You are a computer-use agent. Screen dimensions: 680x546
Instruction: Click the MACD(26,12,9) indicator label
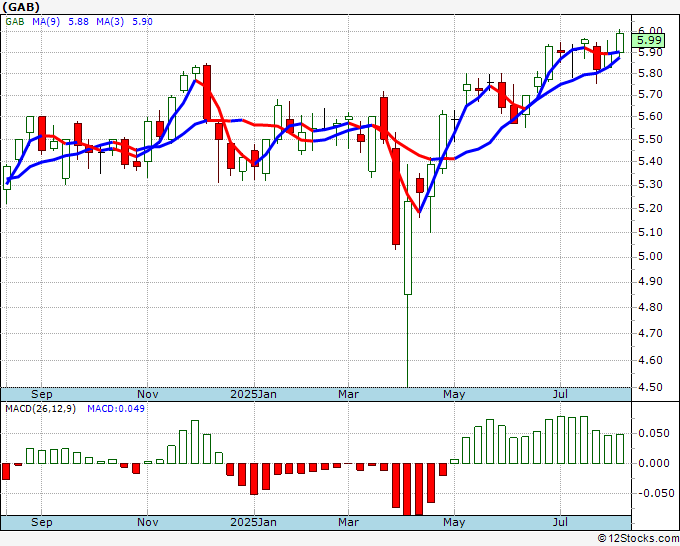click(40, 409)
